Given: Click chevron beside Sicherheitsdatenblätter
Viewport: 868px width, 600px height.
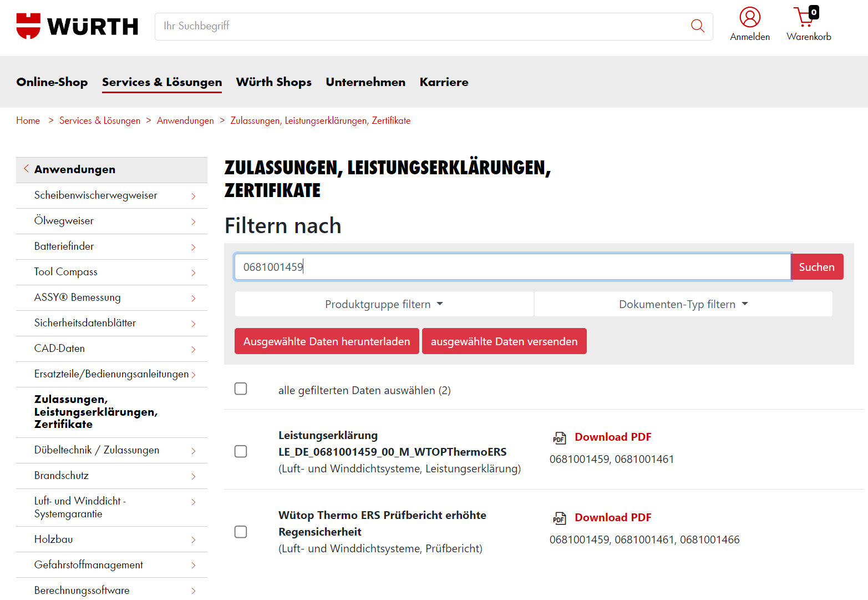Looking at the screenshot, I should (x=194, y=324).
